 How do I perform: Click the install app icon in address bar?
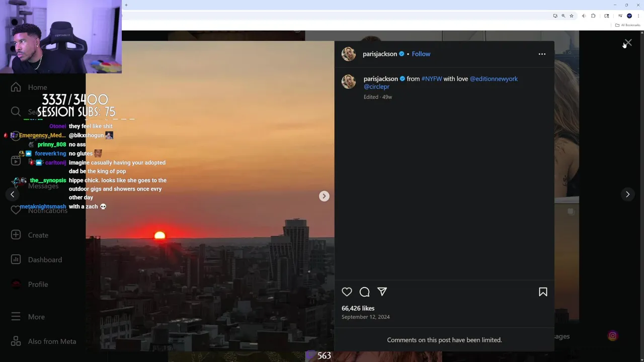555,16
